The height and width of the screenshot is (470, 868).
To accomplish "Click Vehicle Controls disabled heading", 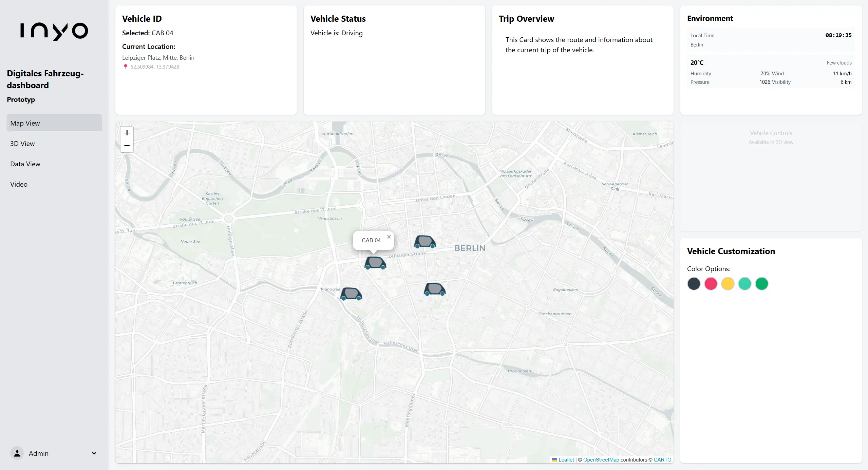I will pos(771,133).
